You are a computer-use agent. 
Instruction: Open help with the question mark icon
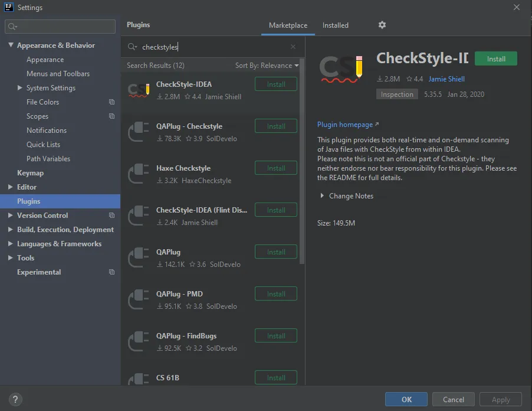pos(15,399)
